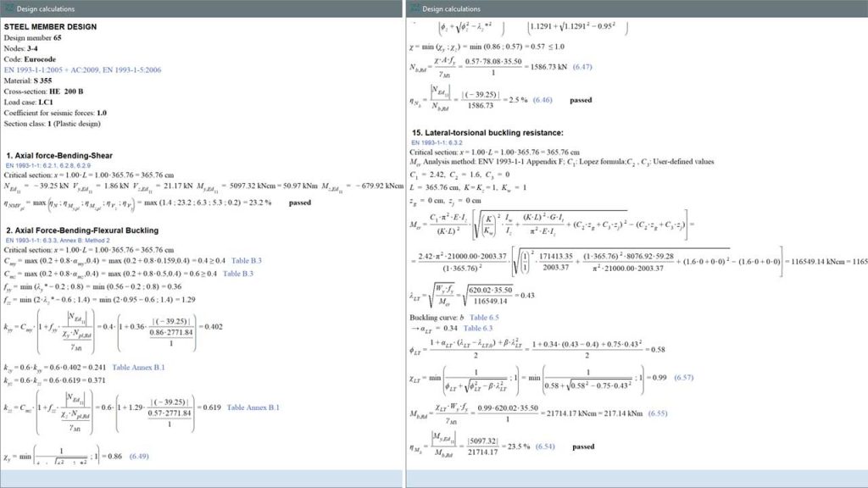This screenshot has height=488, width=868.
Task: Click equation reference (6.57)
Action: (685, 376)
